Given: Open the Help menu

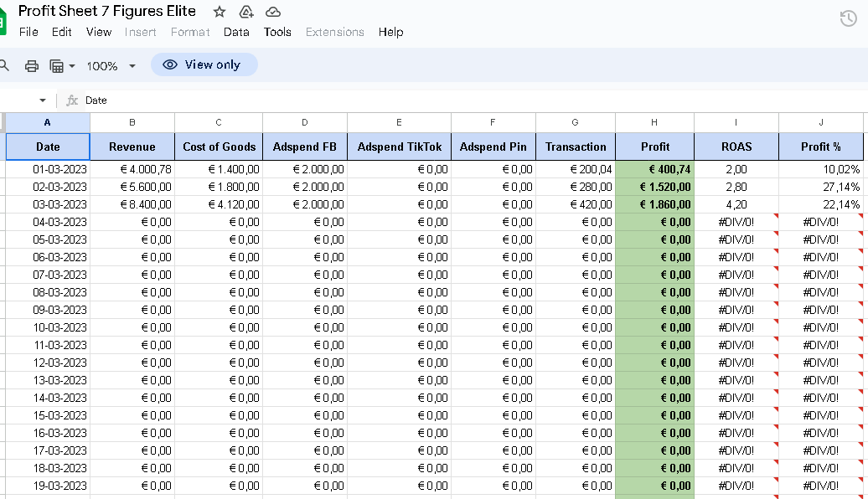Looking at the screenshot, I should pyautogui.click(x=390, y=32).
